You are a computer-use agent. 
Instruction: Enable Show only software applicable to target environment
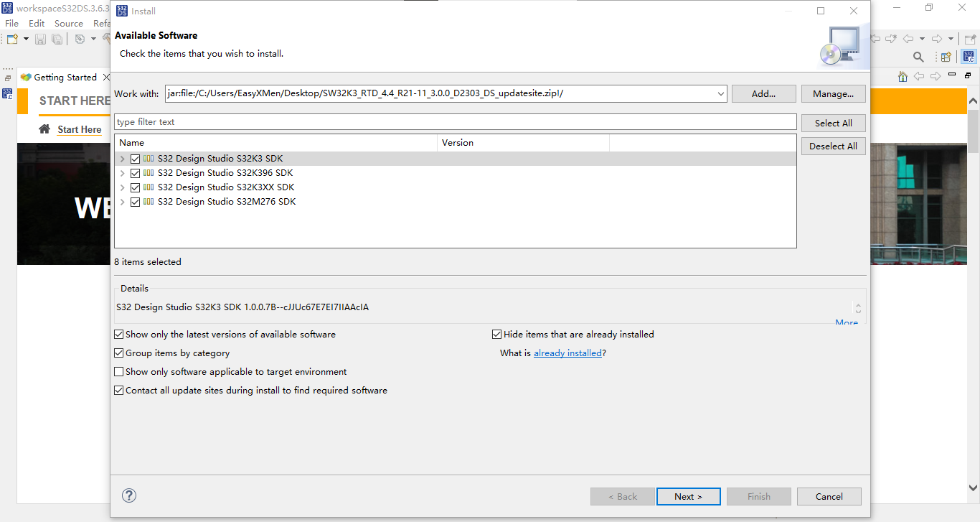(119, 372)
